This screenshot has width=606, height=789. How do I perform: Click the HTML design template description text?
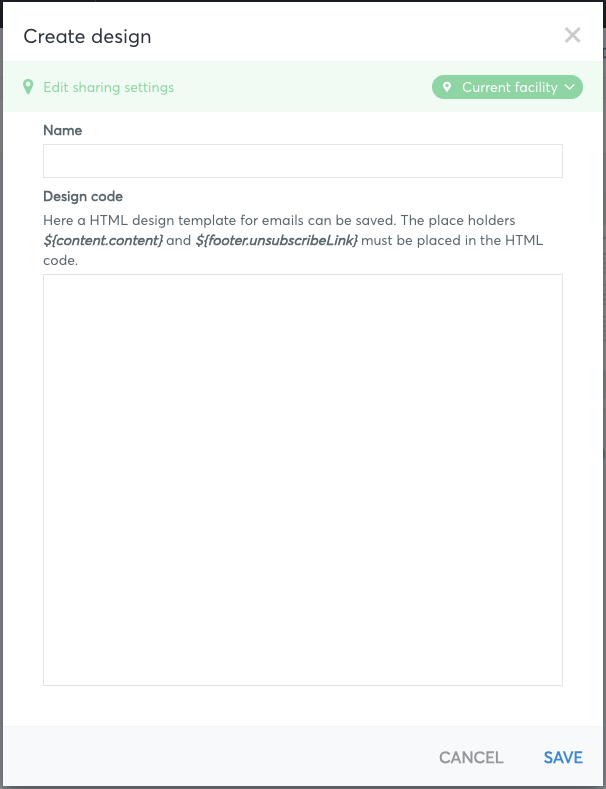(293, 241)
